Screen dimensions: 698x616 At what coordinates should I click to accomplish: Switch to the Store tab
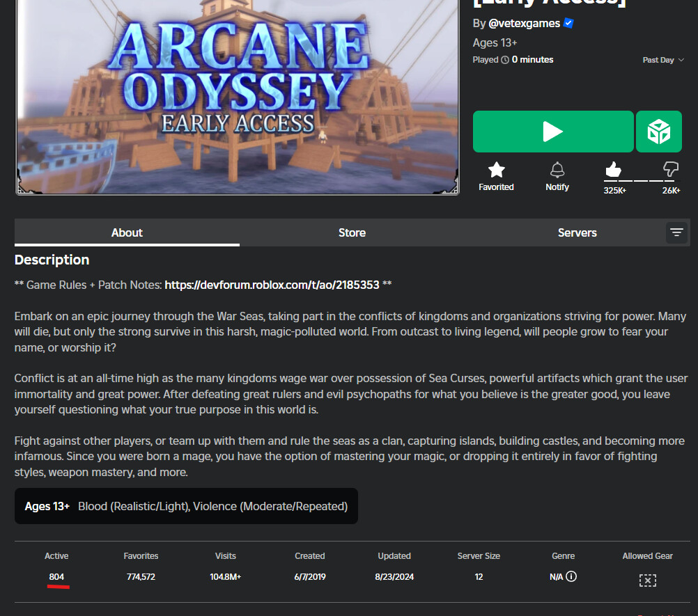tap(352, 232)
